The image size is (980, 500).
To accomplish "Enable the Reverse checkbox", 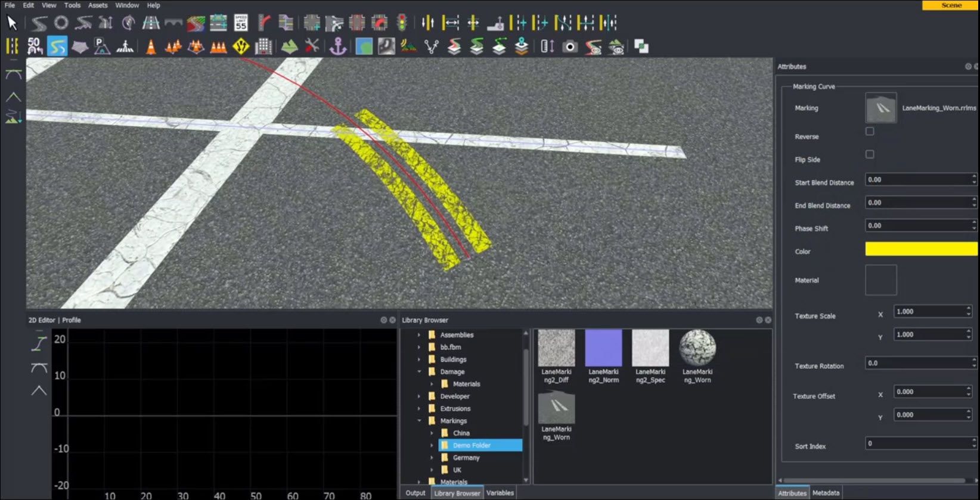I will 870,131.
